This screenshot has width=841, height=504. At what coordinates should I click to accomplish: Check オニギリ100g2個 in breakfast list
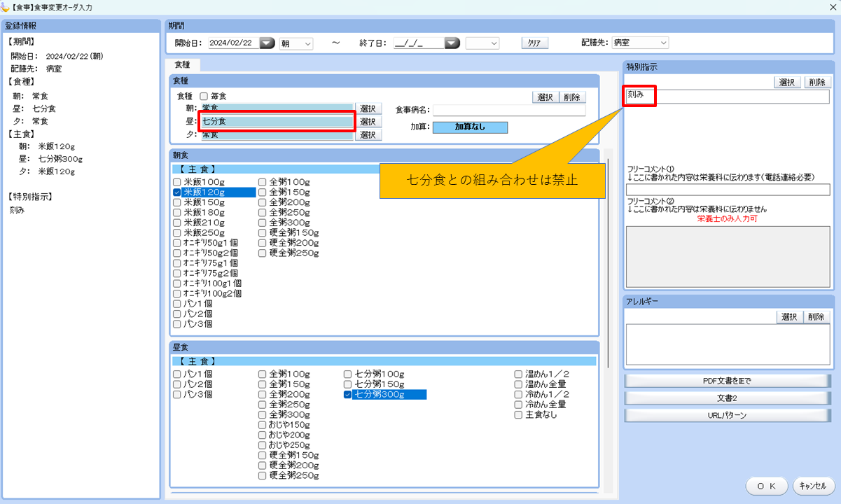(x=177, y=294)
